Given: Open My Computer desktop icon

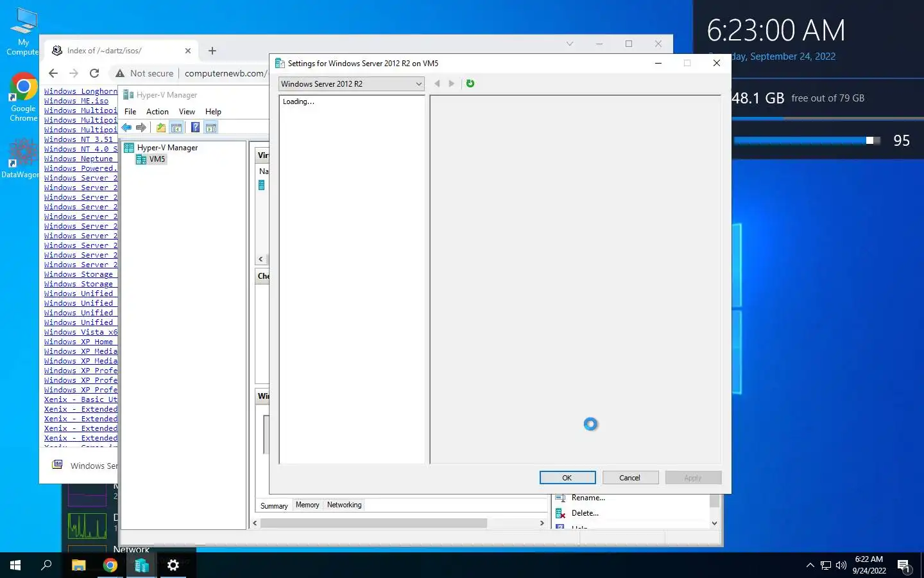Looking at the screenshot, I should coord(23,32).
